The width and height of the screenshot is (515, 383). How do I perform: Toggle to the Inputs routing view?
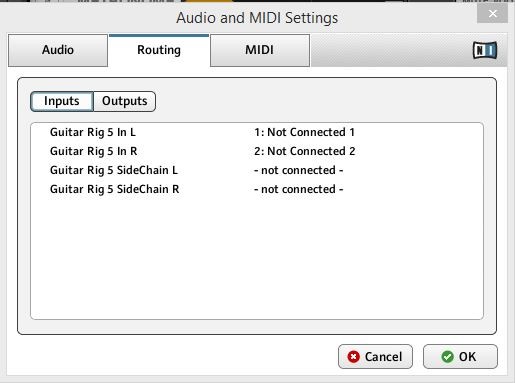pyautogui.click(x=62, y=101)
